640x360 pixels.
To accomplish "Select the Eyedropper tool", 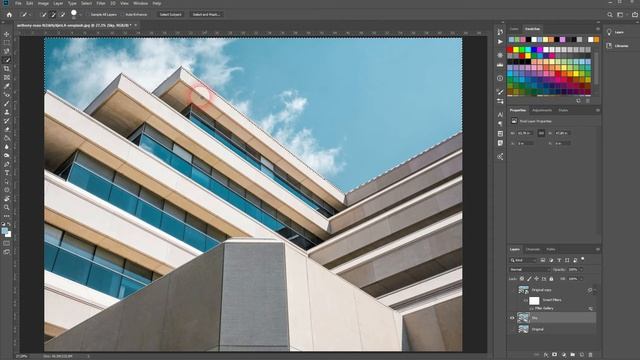I will [7, 86].
